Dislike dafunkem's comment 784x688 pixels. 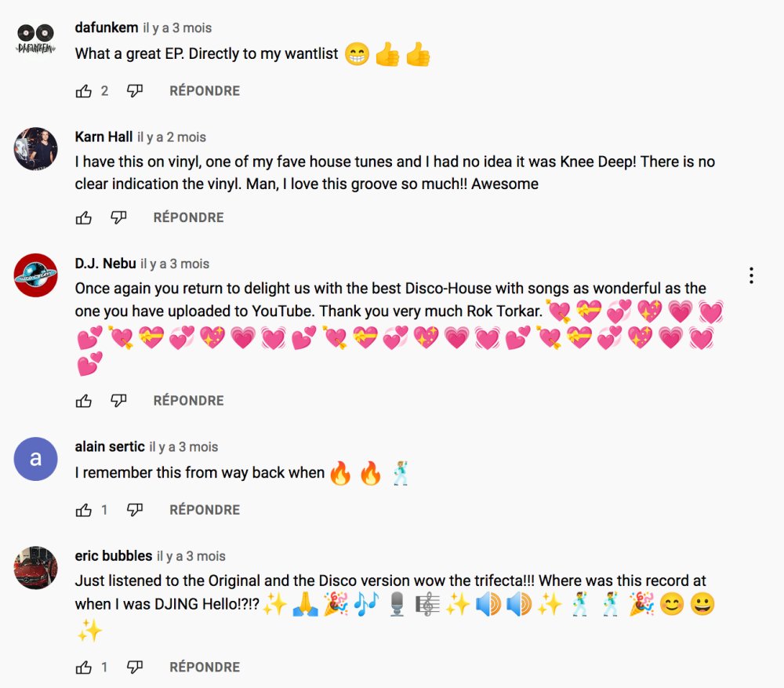pos(135,91)
